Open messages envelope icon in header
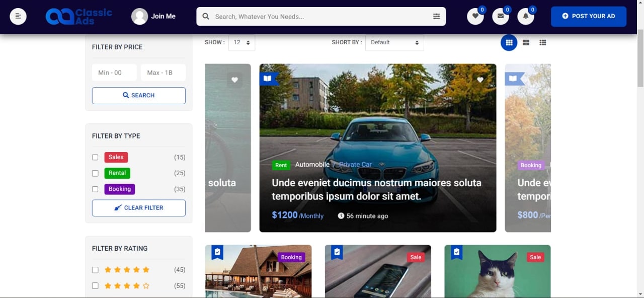644x298 pixels. coord(500,16)
